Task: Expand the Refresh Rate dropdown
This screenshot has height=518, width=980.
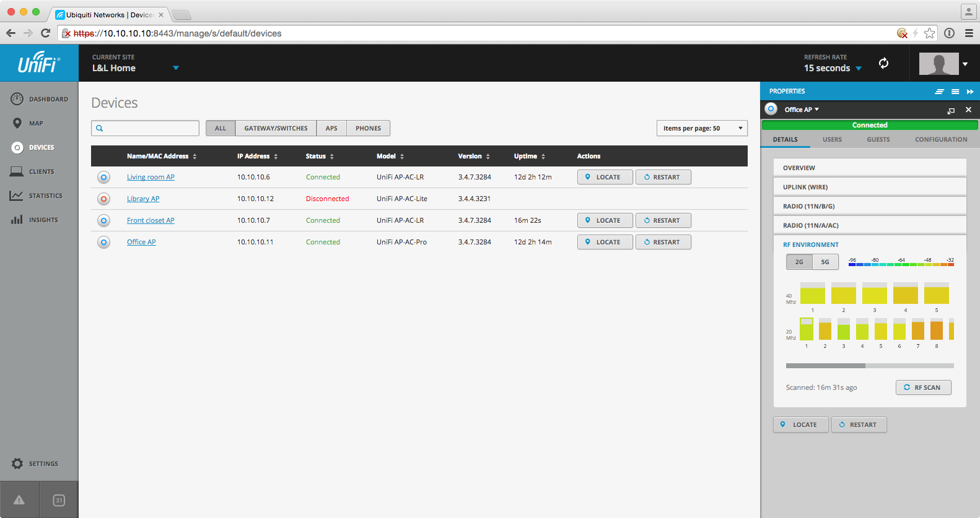Action: pos(858,69)
